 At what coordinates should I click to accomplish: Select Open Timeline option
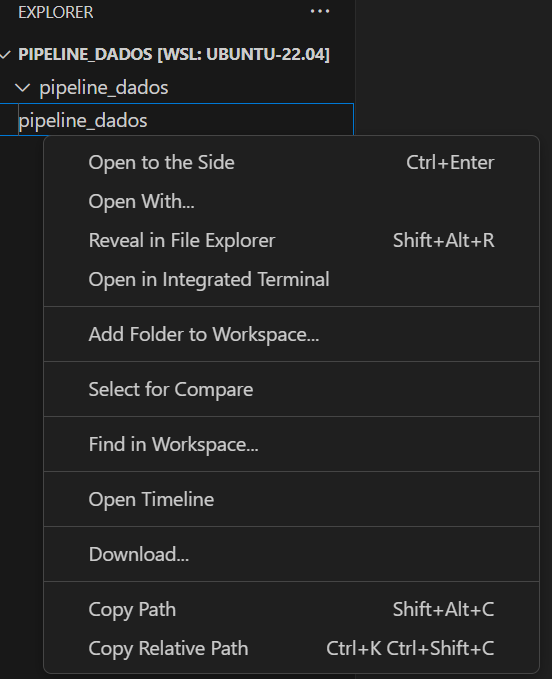pyautogui.click(x=152, y=500)
